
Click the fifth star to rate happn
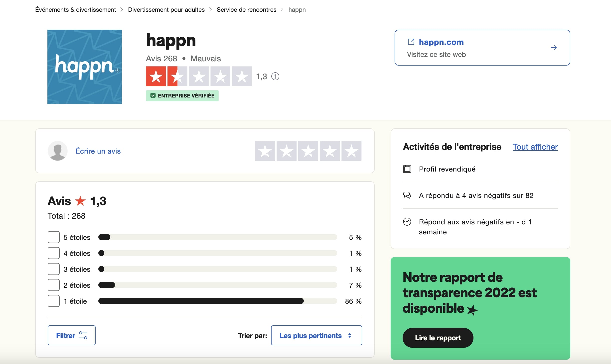(x=351, y=151)
